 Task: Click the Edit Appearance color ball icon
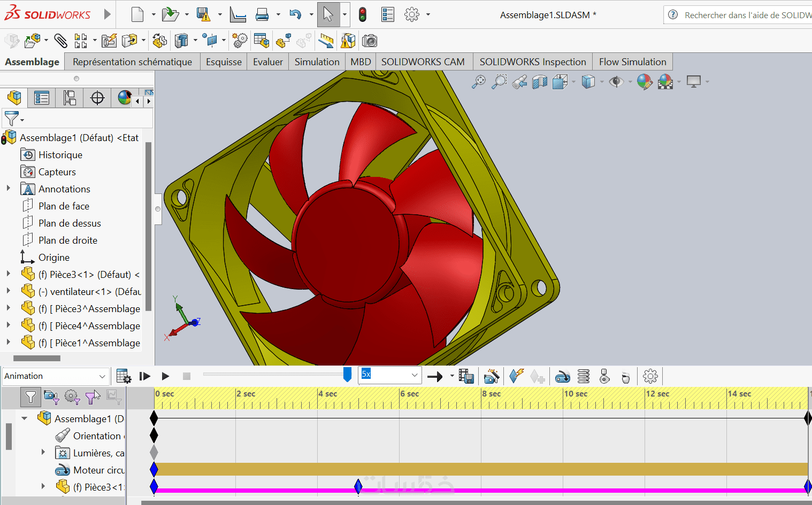[644, 82]
